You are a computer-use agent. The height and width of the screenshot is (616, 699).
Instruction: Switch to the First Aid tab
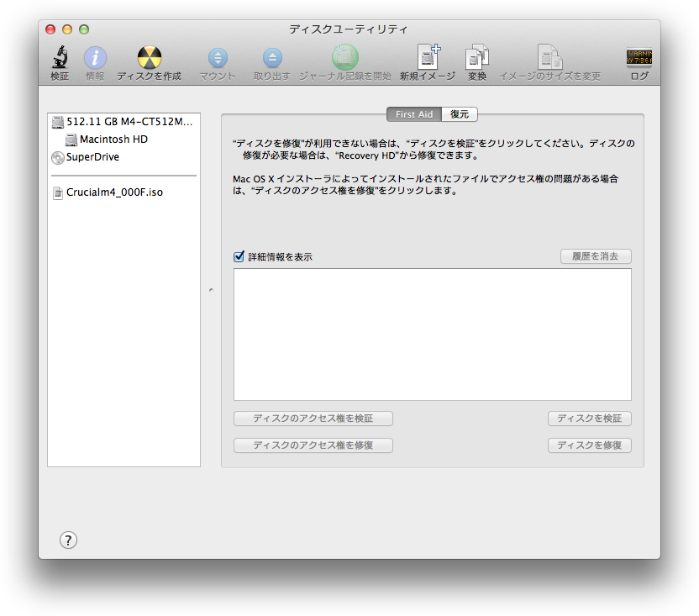(414, 114)
